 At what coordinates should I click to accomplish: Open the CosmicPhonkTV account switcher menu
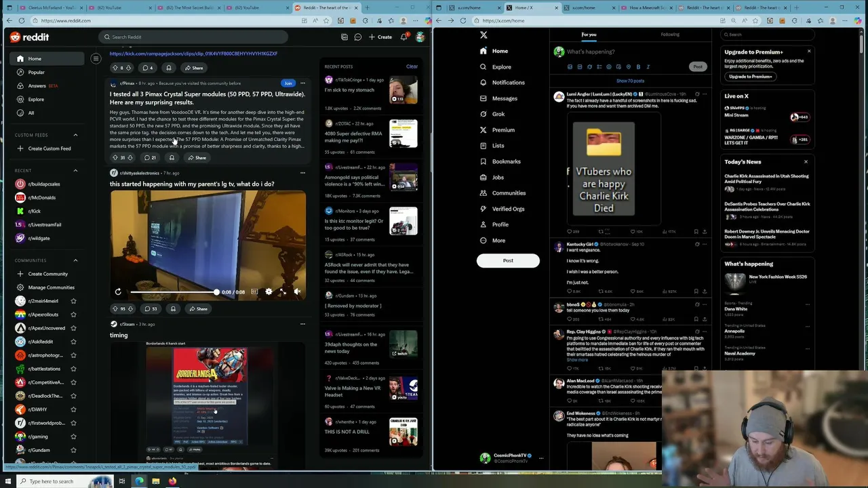tap(540, 458)
